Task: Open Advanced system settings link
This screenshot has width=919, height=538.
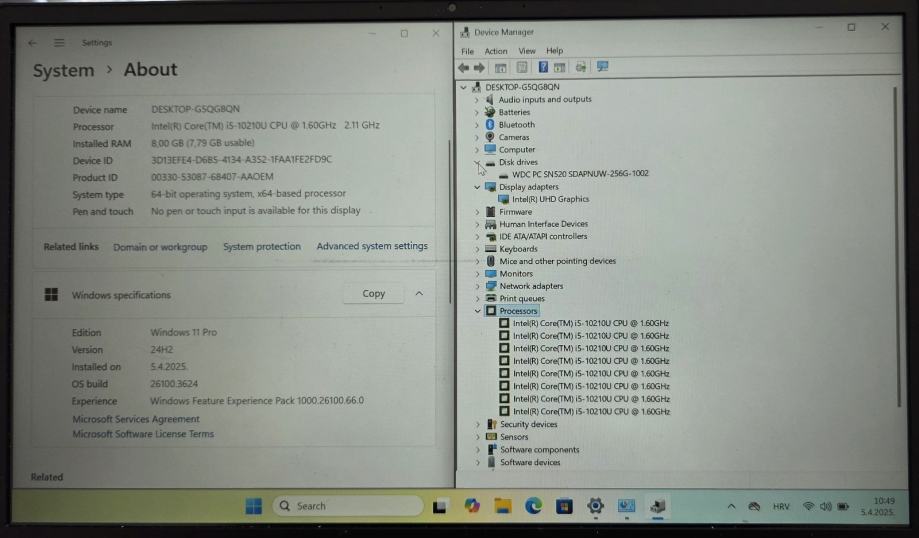Action: point(372,246)
